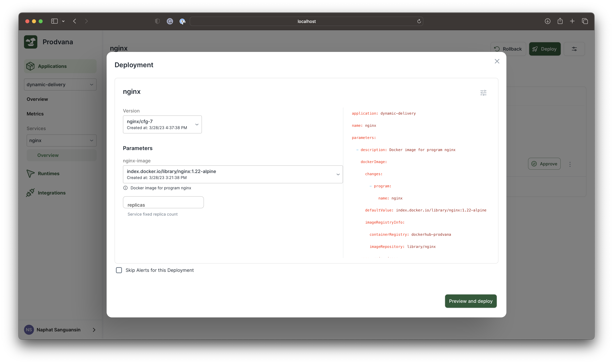Click the Safari sidebar toggle icon
Screen dimensions: 613x364
pyautogui.click(x=54, y=21)
